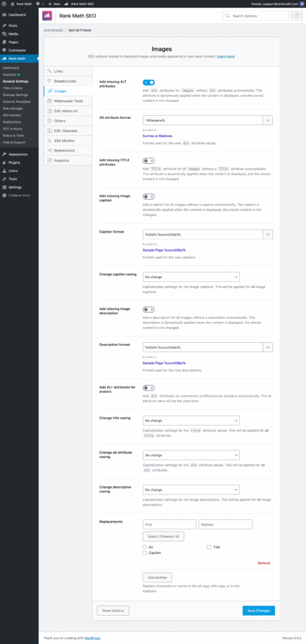
Task: Click the Save Changes button
Action: 259,611
